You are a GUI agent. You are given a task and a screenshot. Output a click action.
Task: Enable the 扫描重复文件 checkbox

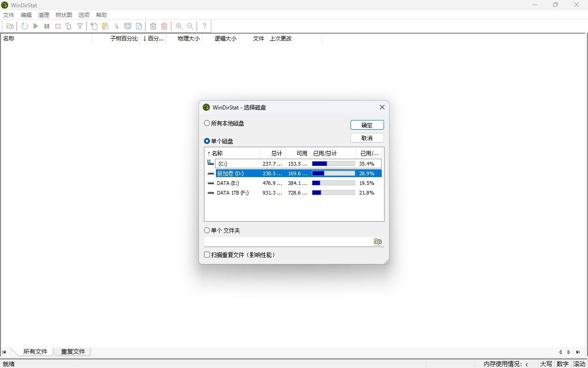pos(207,255)
